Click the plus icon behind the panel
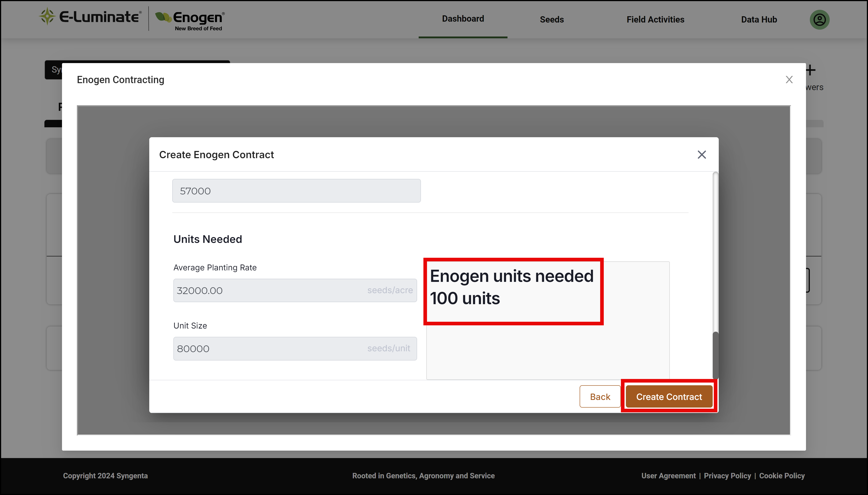The width and height of the screenshot is (868, 495). tap(811, 70)
